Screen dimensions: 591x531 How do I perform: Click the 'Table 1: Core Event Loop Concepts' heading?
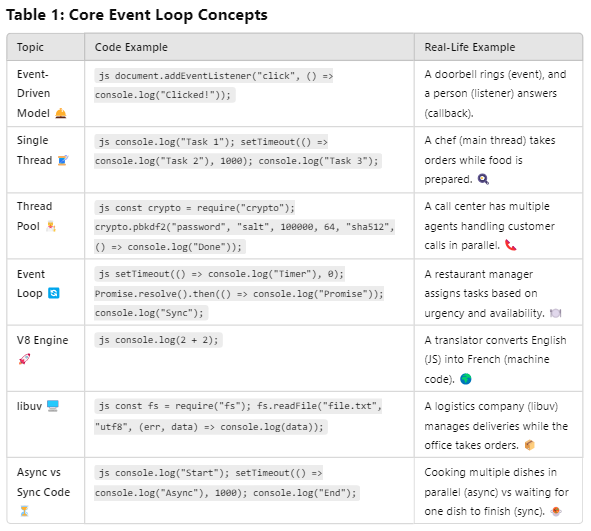pyautogui.click(x=137, y=15)
